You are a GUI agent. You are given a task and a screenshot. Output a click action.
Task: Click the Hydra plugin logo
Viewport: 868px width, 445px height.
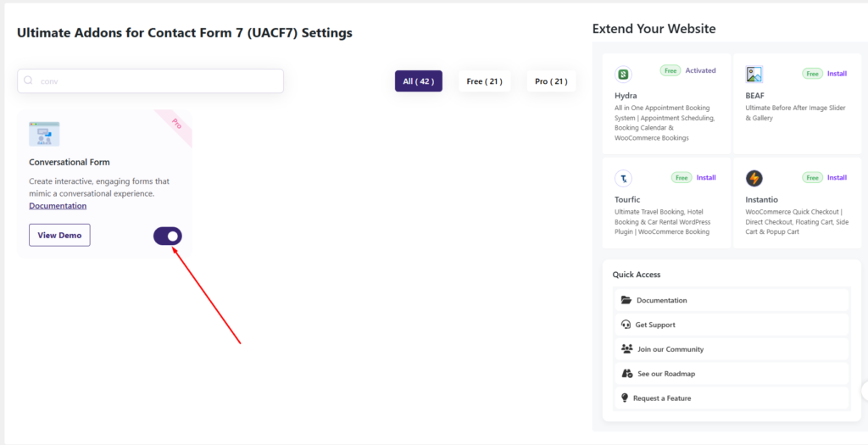(x=623, y=75)
